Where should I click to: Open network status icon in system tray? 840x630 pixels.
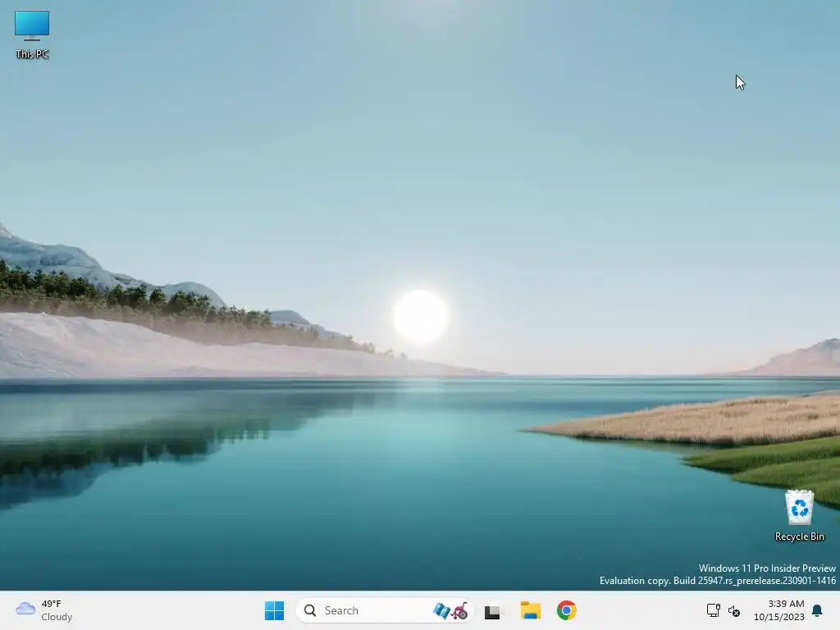click(x=713, y=610)
